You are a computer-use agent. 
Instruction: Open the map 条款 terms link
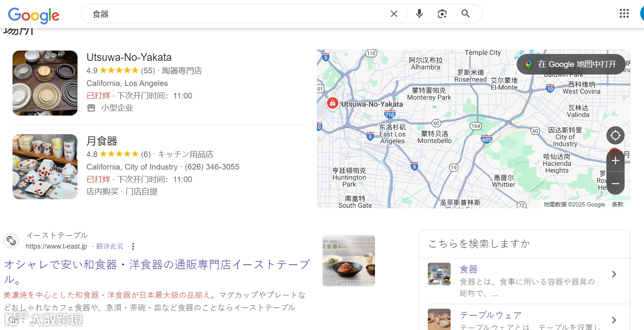coord(618,205)
